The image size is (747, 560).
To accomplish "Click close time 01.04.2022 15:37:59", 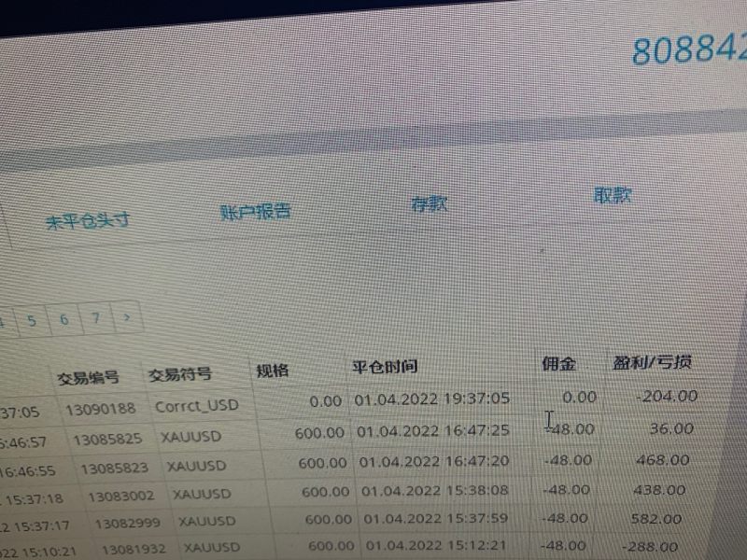I will click(x=436, y=519).
